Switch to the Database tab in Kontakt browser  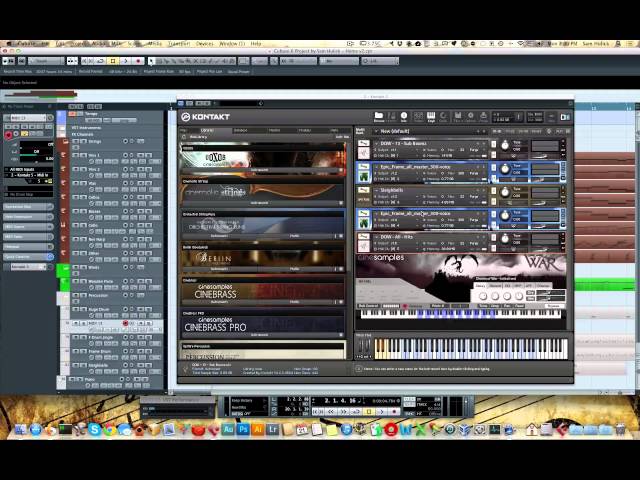pyautogui.click(x=240, y=130)
